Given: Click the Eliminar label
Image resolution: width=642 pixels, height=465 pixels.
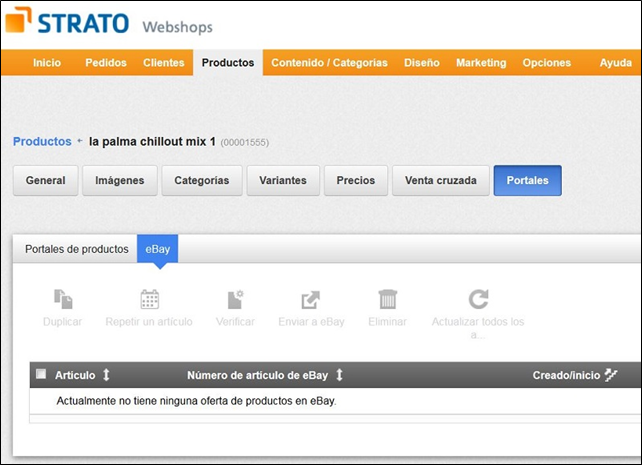Looking at the screenshot, I should (x=387, y=322).
